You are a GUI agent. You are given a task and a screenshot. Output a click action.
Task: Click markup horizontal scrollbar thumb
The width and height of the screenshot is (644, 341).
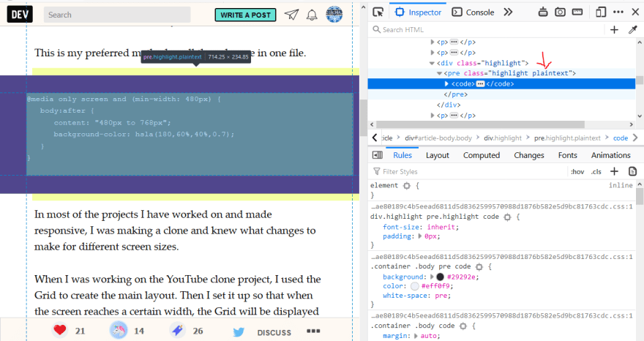tap(480, 124)
